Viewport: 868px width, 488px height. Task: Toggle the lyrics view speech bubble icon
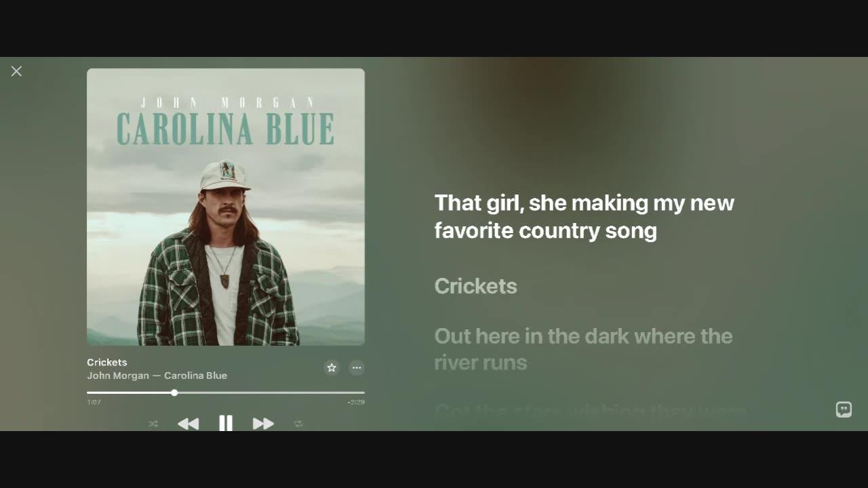point(844,409)
